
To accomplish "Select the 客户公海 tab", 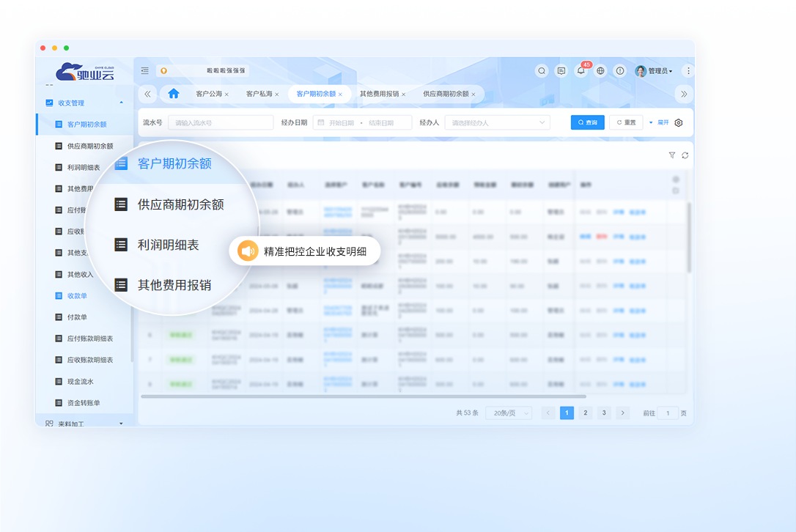I will point(207,94).
